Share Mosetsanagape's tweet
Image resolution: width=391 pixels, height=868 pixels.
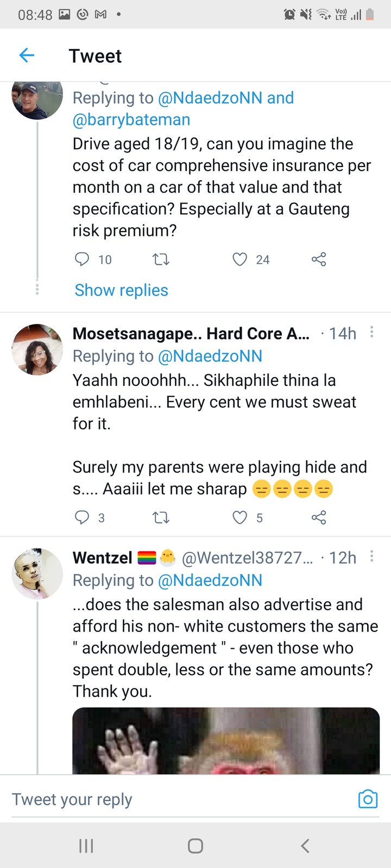pyautogui.click(x=319, y=518)
